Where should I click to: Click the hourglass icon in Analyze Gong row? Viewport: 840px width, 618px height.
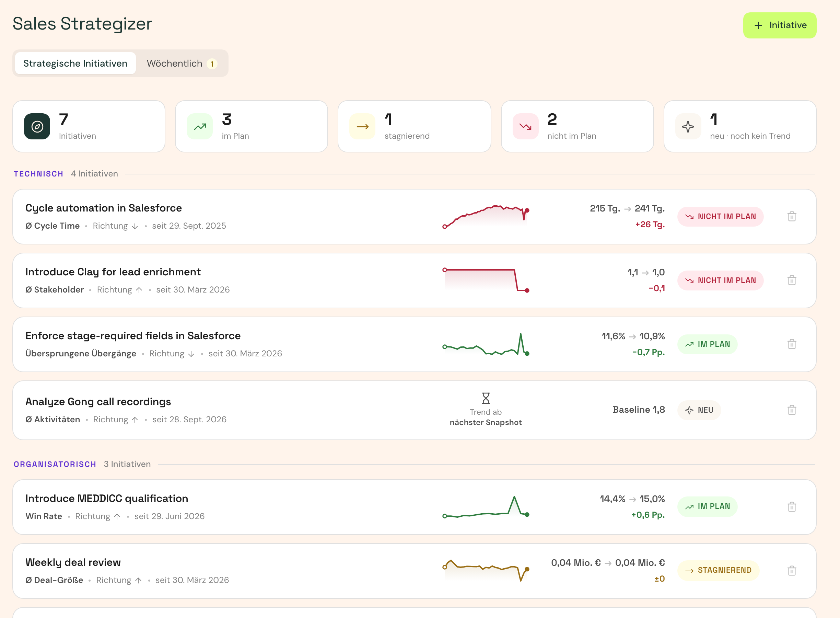[486, 398]
